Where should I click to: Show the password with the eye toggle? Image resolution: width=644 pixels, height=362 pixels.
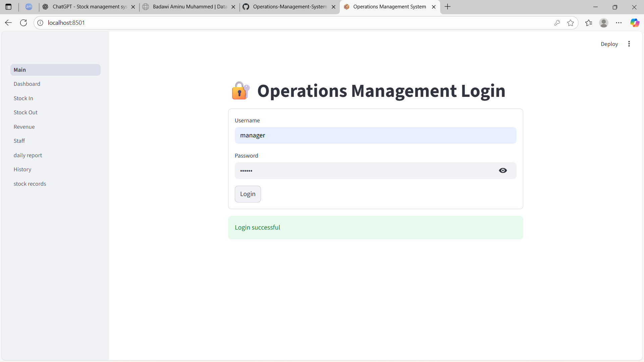503,170
